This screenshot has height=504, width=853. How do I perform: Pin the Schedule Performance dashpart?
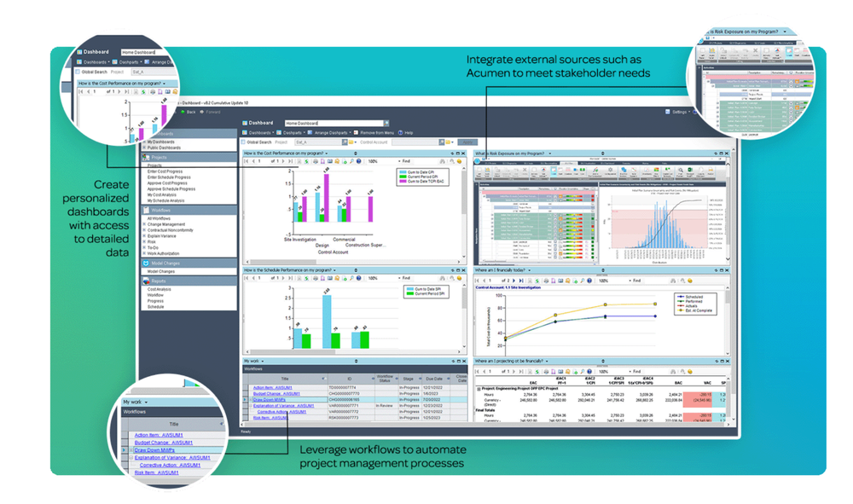(452, 270)
